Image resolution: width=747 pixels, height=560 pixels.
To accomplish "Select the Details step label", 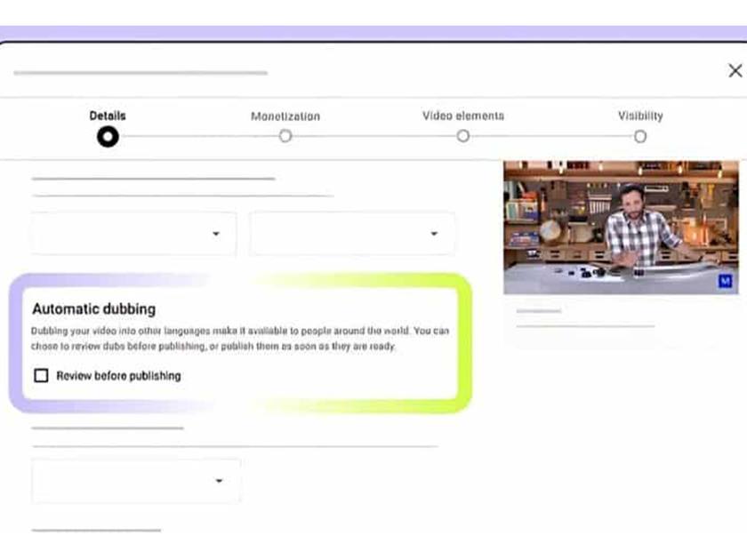I will click(x=108, y=116).
